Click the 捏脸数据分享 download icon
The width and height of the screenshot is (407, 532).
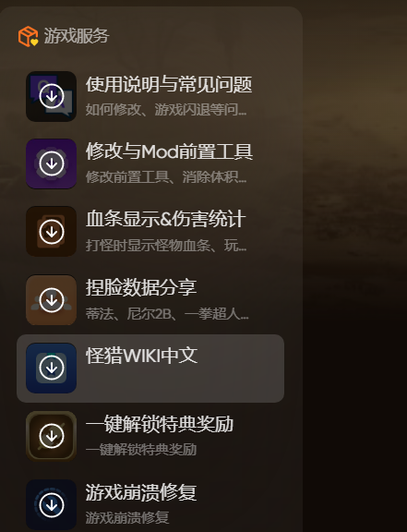click(51, 300)
